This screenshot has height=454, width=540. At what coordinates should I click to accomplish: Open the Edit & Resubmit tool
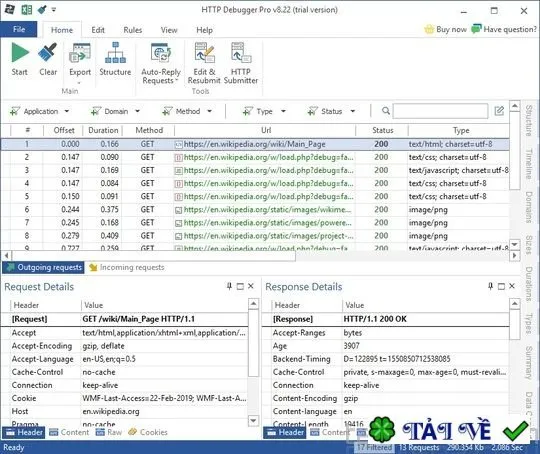(x=204, y=52)
